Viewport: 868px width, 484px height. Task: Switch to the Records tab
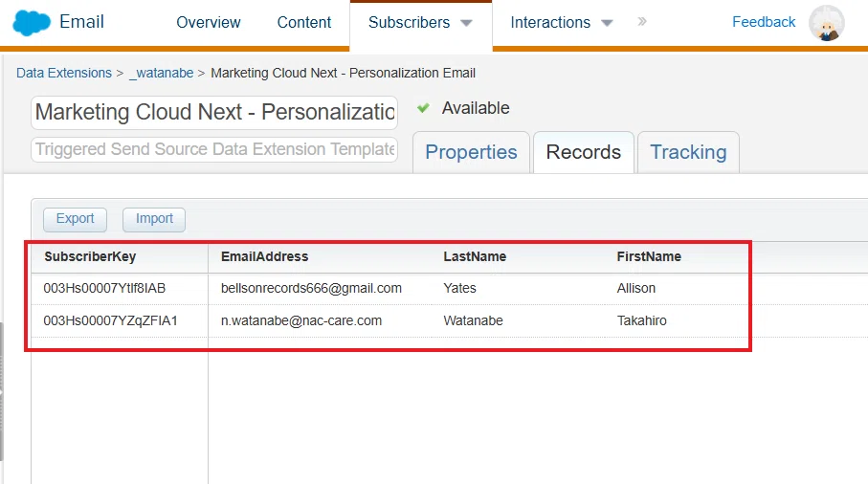pos(584,152)
